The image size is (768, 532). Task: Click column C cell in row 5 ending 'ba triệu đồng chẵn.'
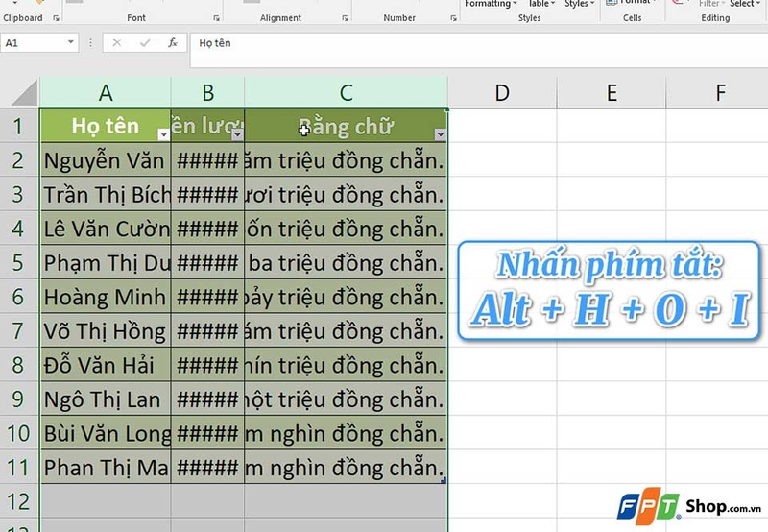pos(346,262)
